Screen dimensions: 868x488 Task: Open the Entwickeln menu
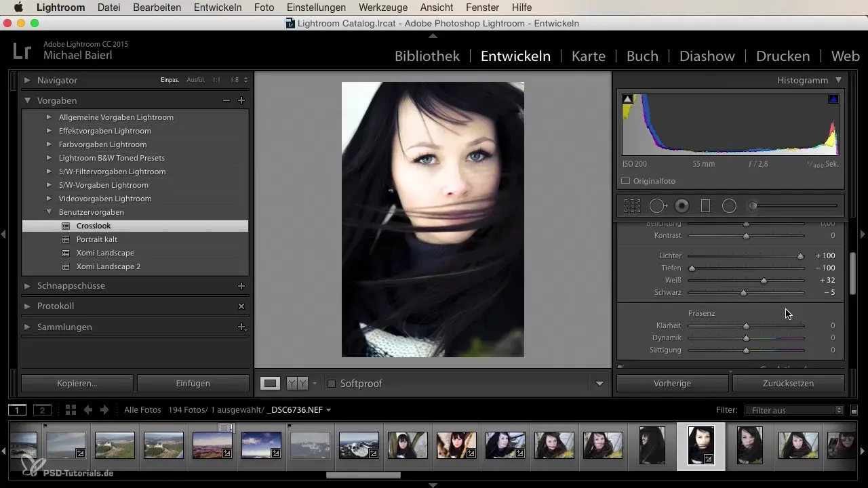[218, 7]
